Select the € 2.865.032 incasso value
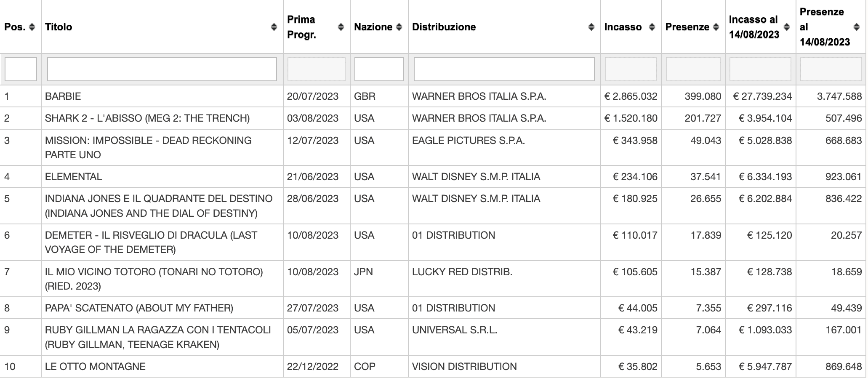The height and width of the screenshot is (378, 868). click(x=631, y=96)
